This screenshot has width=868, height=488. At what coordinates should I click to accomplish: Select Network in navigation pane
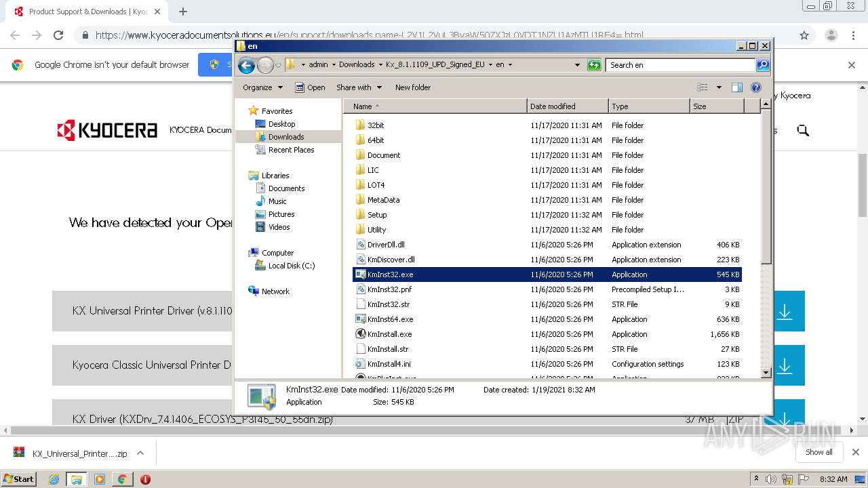click(275, 291)
